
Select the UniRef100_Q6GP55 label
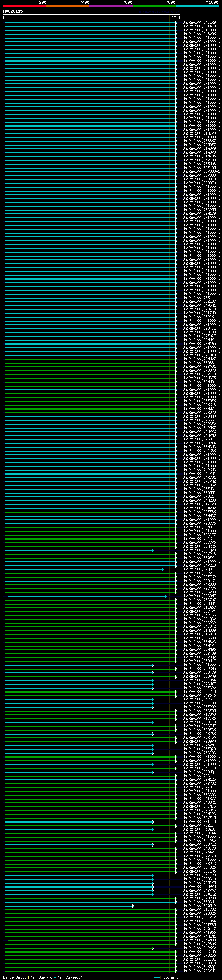click(x=199, y=210)
